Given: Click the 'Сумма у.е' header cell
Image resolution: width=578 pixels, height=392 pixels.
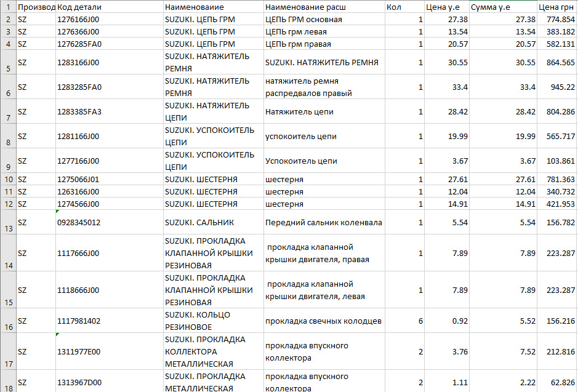Looking at the screenshot, I should point(503,7).
